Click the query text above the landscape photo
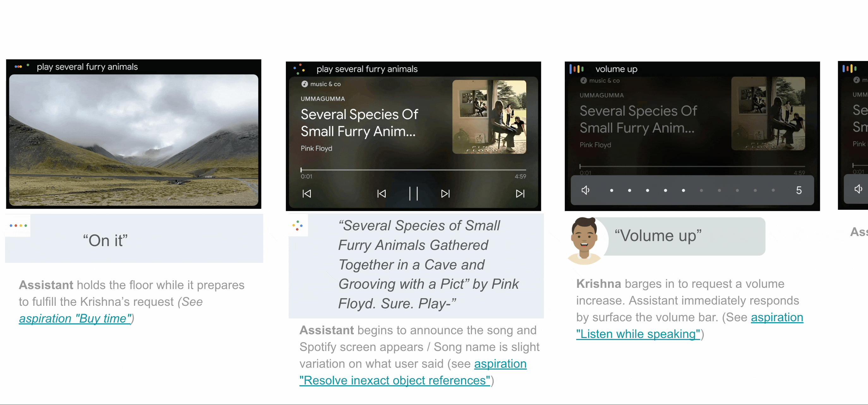 pyautogui.click(x=87, y=67)
